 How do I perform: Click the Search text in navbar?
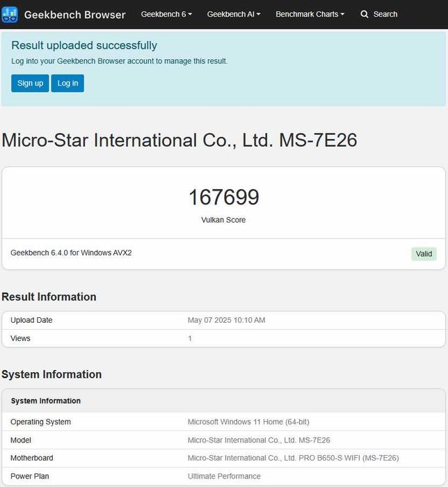tap(385, 15)
